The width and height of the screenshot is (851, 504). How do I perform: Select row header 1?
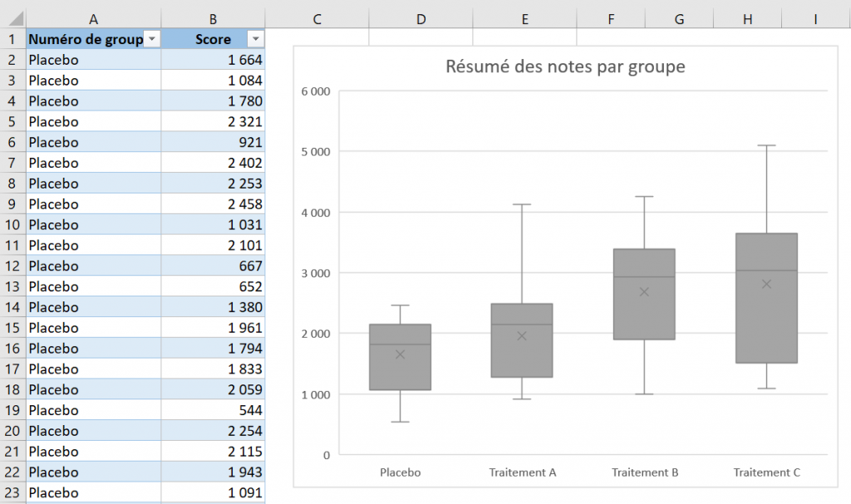13,38
